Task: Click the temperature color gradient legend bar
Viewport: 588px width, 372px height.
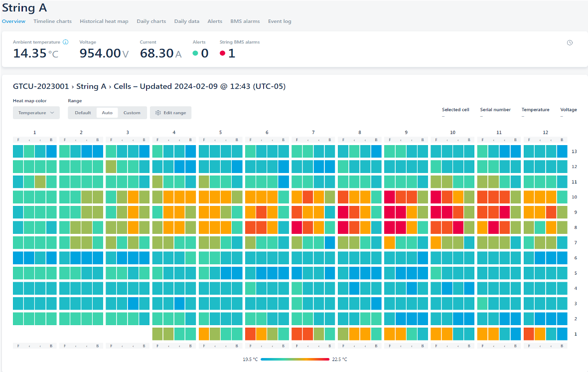Action: tap(295, 359)
